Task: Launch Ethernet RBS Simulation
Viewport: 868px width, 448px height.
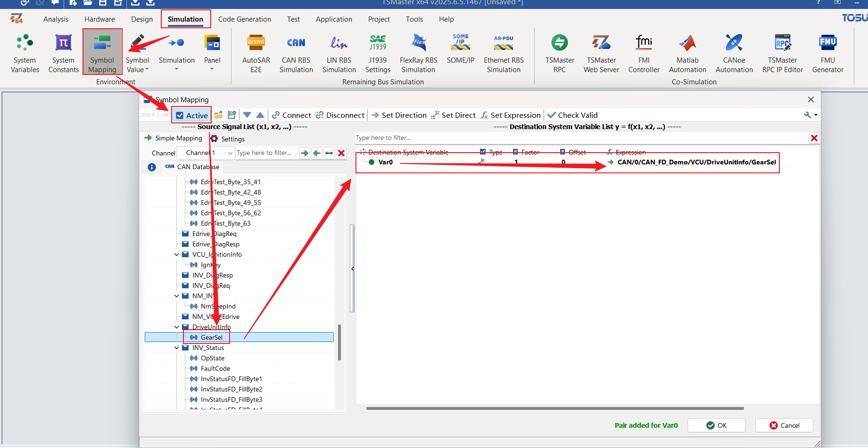Action: point(504,53)
